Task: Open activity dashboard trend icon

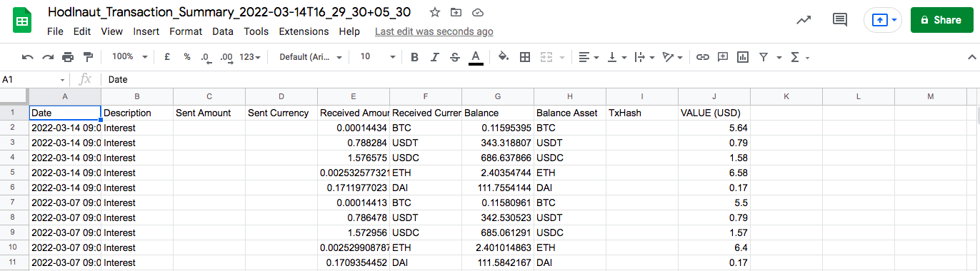Action: click(x=804, y=20)
